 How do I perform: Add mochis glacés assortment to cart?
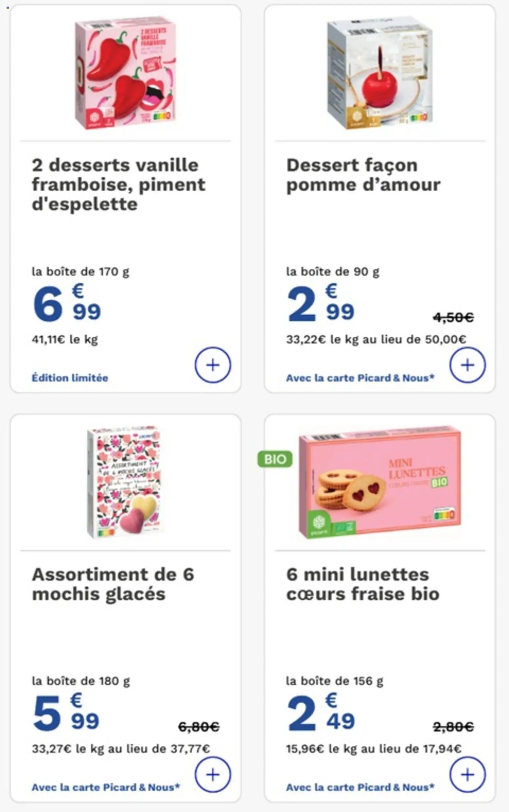point(212,775)
